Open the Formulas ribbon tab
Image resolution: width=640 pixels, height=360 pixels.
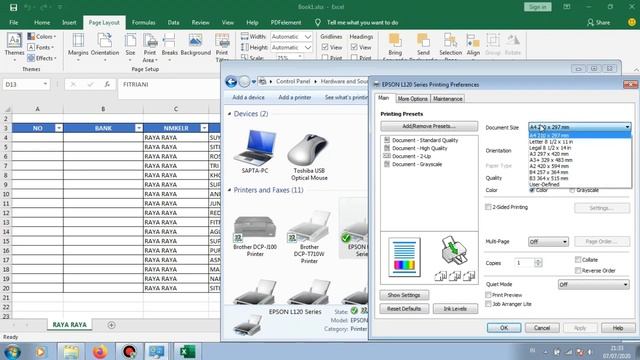[144, 22]
